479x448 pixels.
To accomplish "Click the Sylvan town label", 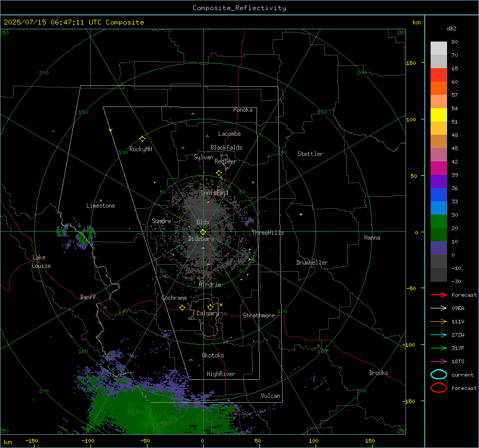I will [203, 157].
